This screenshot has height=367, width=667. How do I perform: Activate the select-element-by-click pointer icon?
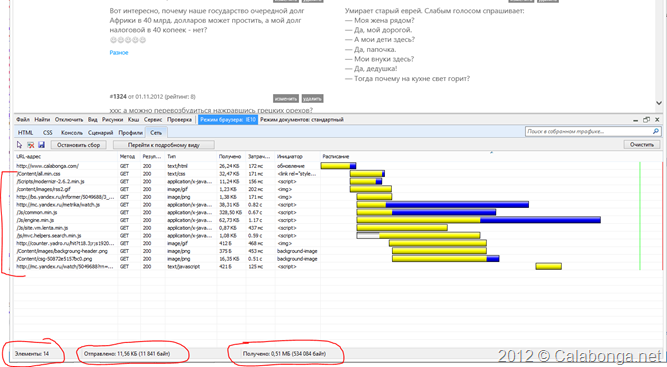19,145
